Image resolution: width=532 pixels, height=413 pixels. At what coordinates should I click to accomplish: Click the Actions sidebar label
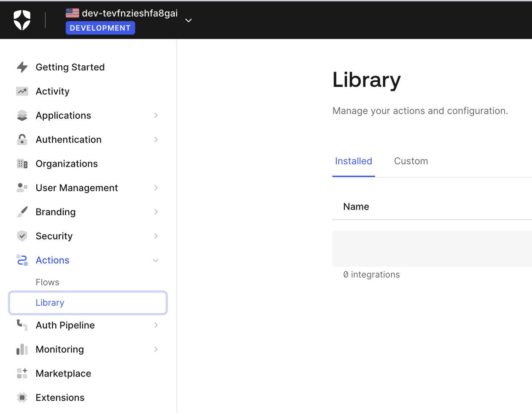[52, 260]
